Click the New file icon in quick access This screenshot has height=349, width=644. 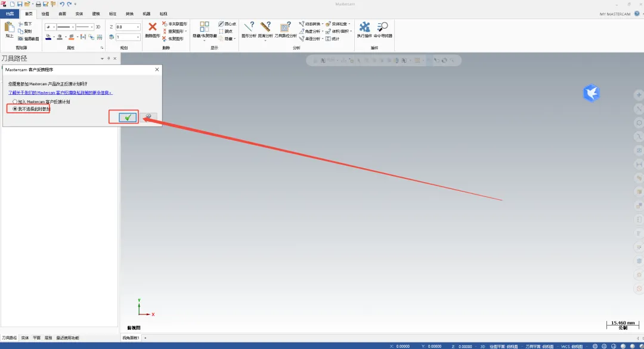(13, 4)
